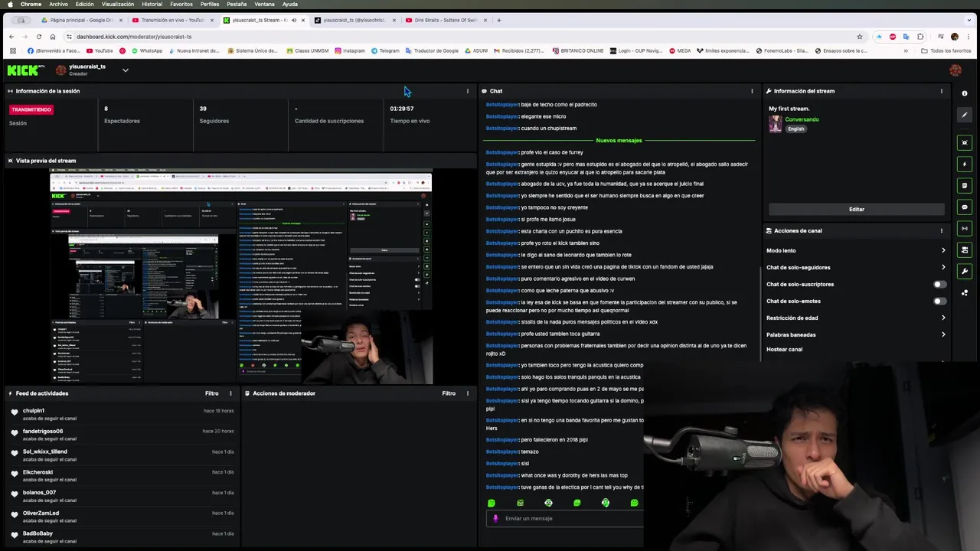Click OliverZamLed in activity feed

click(41, 514)
